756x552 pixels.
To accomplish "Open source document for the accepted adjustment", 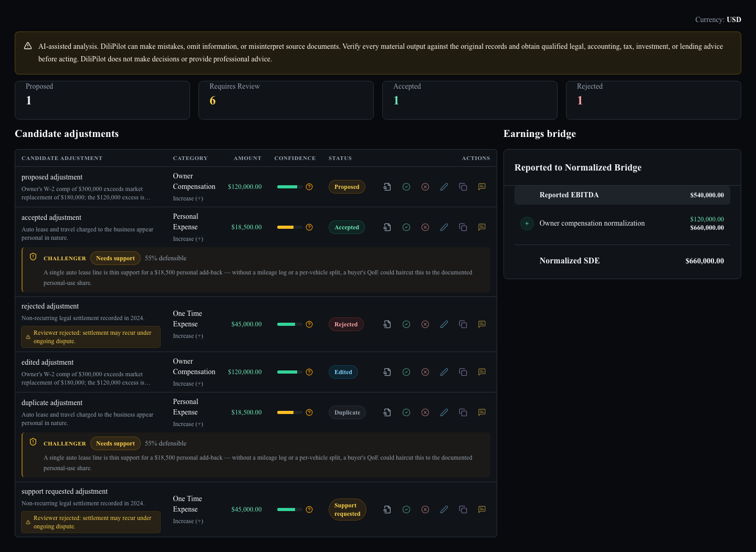I will point(387,227).
